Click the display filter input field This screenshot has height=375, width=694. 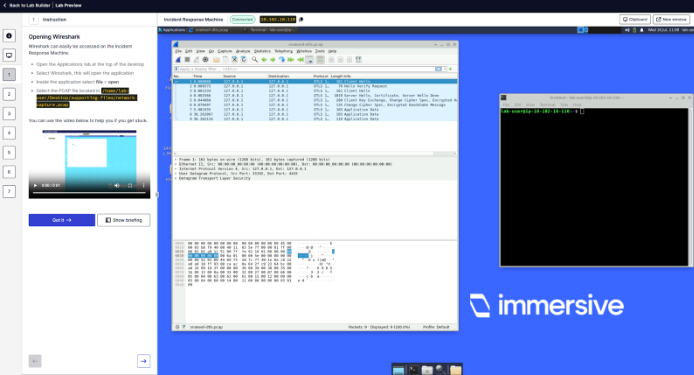tap(305, 69)
